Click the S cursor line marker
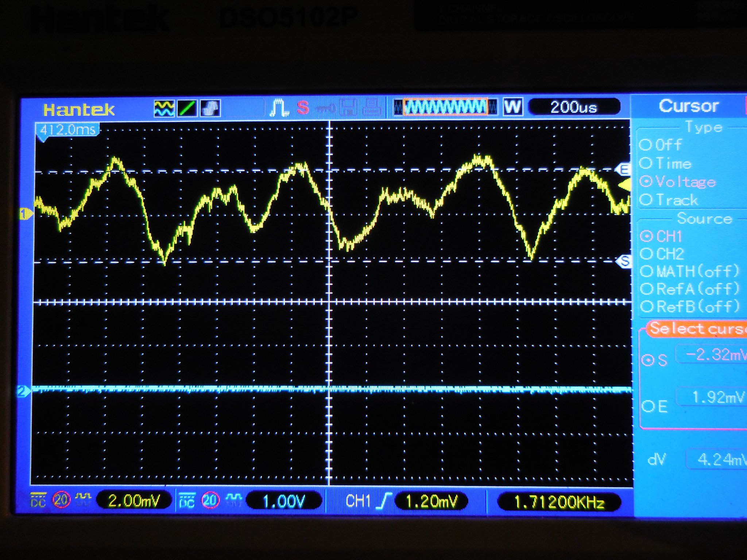Screen dimensions: 747x560 [x=624, y=261]
